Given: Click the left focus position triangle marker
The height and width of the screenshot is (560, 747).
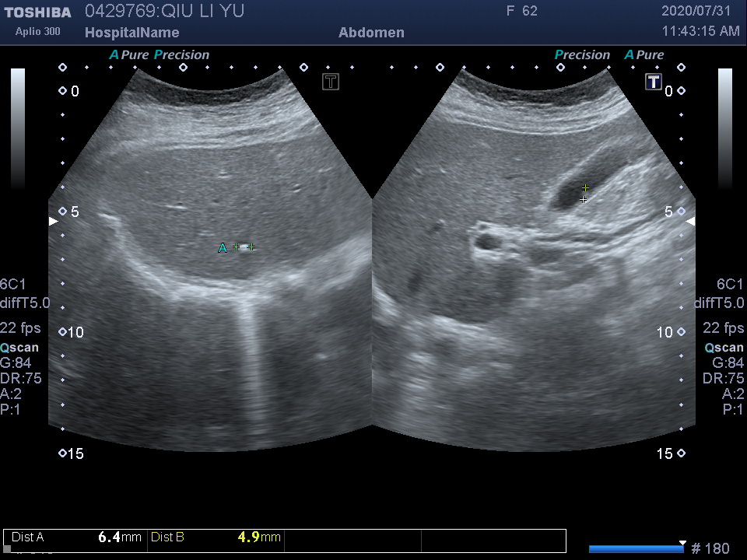Looking at the screenshot, I should 53,222.
